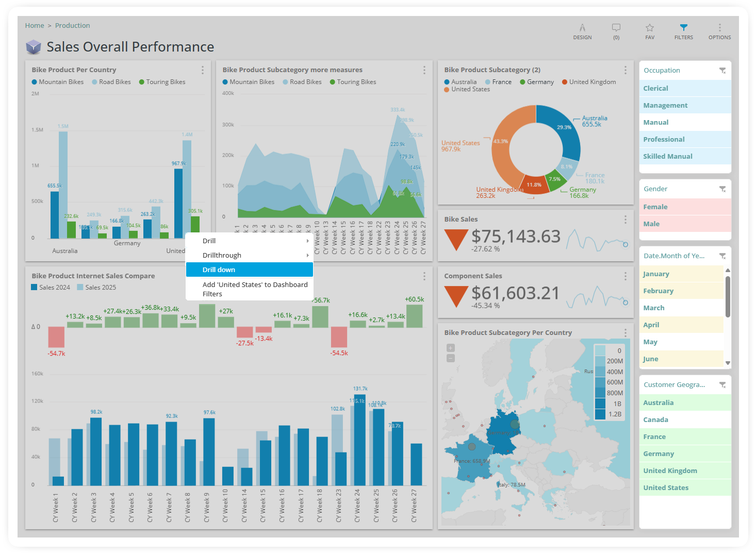Select Add 'United States' to Dashboard Filters
The image size is (756, 555).
(250, 289)
